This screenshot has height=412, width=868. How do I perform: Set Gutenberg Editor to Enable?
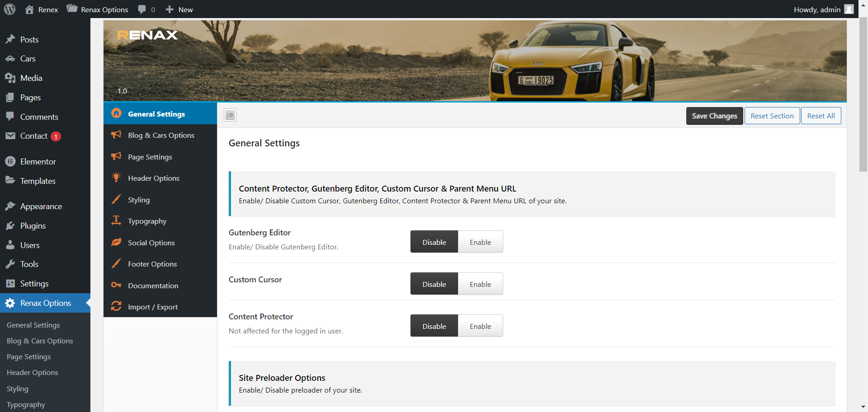(x=480, y=242)
